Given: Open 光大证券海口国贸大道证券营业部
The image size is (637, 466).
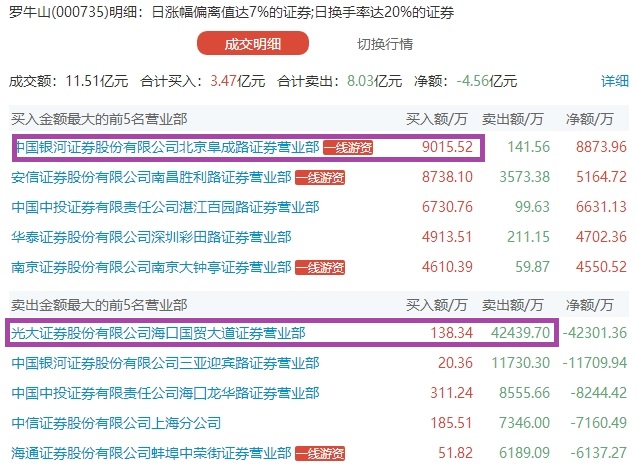Looking at the screenshot, I should click(x=158, y=334).
